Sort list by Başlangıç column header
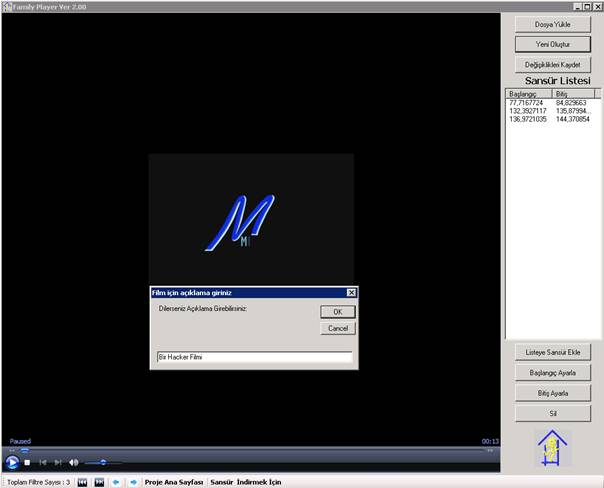 click(x=529, y=93)
